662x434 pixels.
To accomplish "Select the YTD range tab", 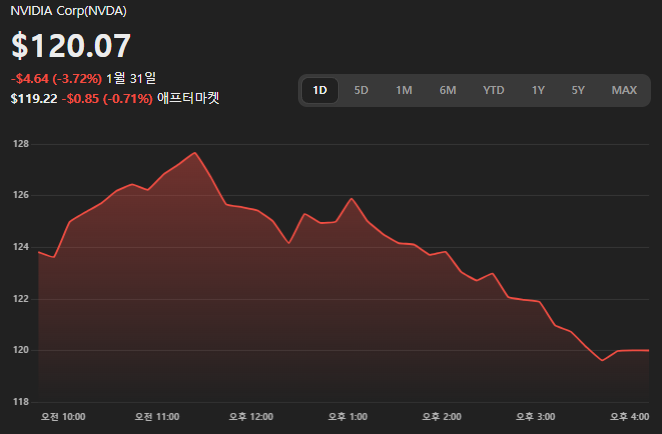I will click(x=494, y=90).
